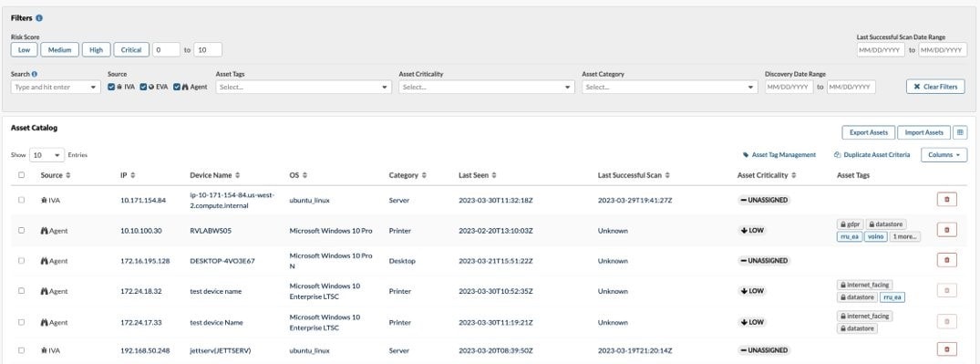Viewport: 980px width, 364px height.
Task: Click the Search info icon
Action: tap(35, 74)
